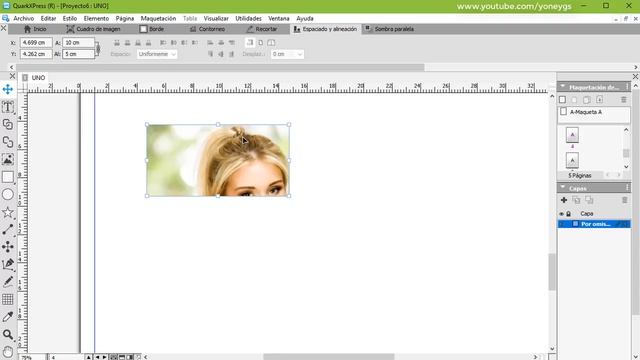The image size is (640, 360).
Task: Open the Ventana menu
Action: pyautogui.click(x=279, y=18)
